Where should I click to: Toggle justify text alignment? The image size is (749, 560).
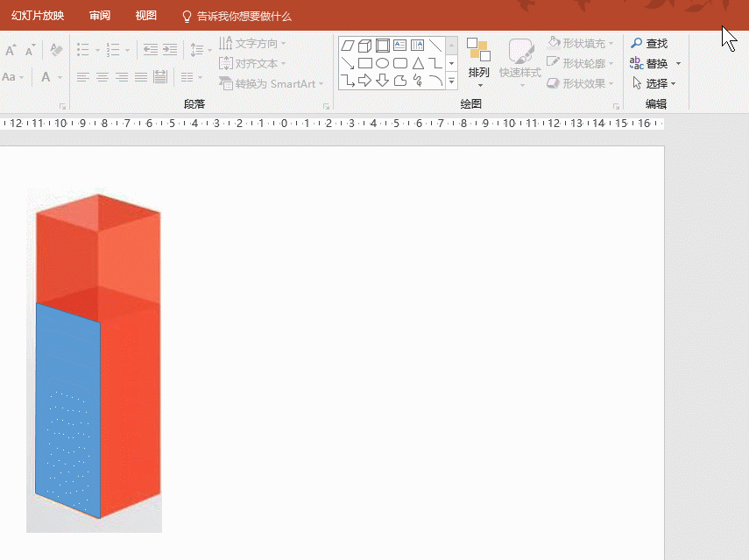click(x=141, y=77)
